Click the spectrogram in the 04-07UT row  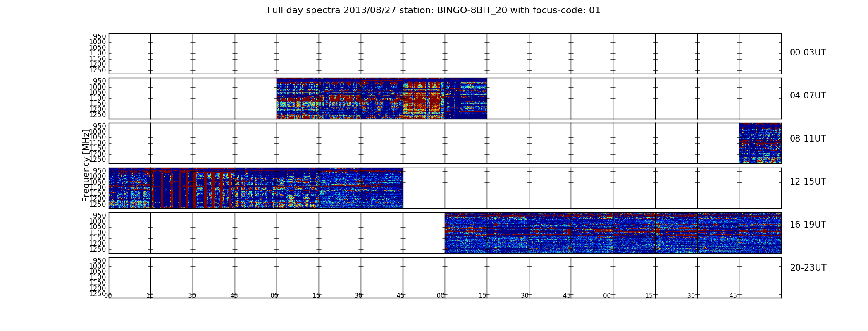[382, 98]
